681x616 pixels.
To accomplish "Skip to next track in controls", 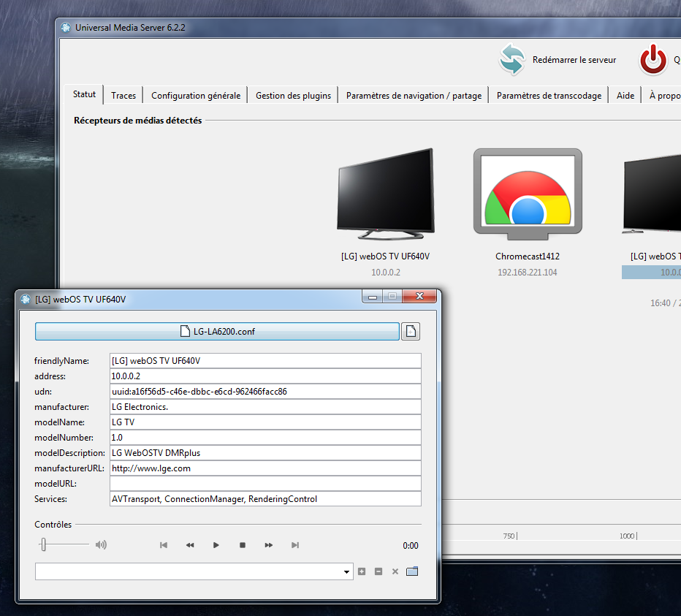I will (295, 545).
